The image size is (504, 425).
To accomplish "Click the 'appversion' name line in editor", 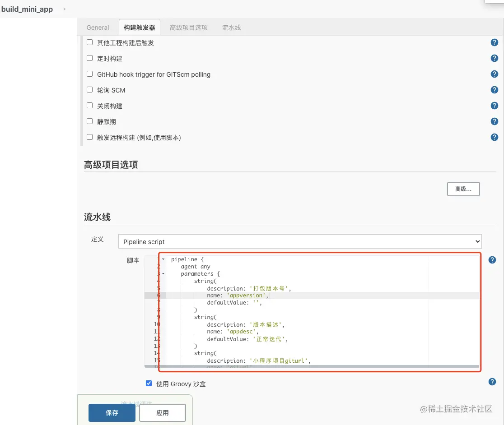I will tap(238, 296).
